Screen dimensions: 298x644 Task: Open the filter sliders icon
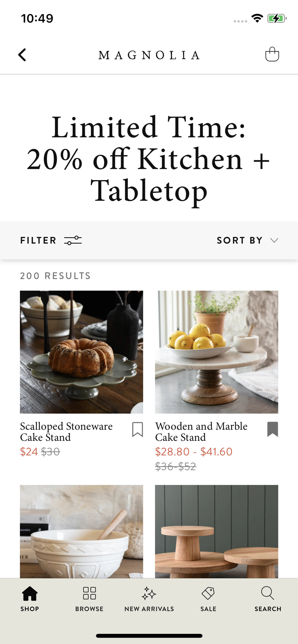point(73,240)
